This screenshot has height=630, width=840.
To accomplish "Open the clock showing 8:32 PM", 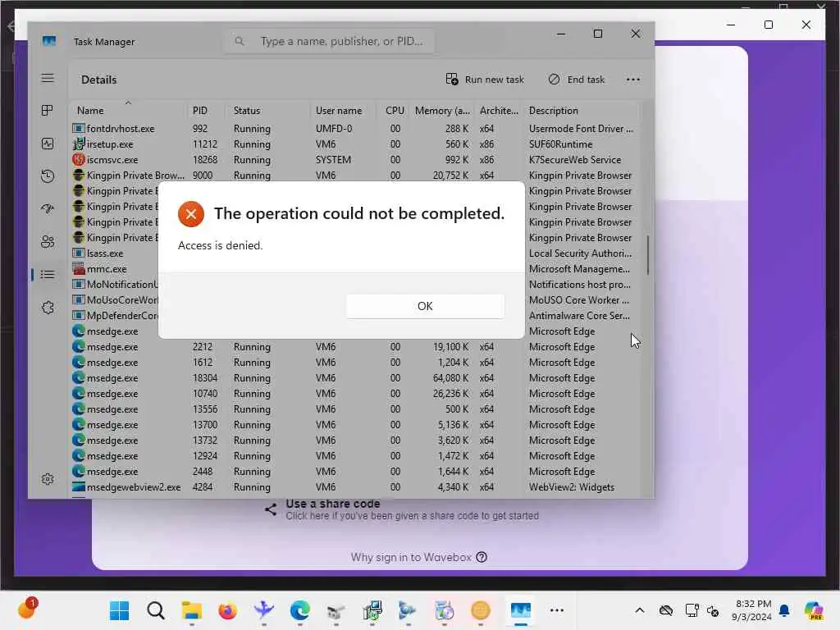I will [x=752, y=610].
